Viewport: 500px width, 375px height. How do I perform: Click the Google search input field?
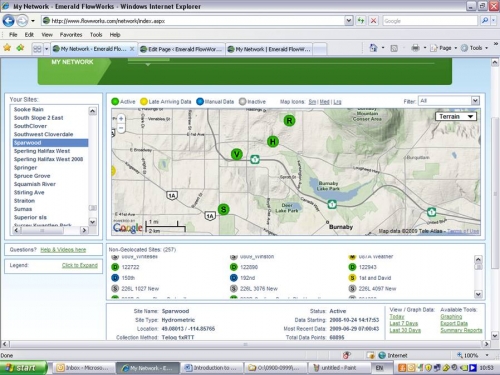[x=430, y=21]
